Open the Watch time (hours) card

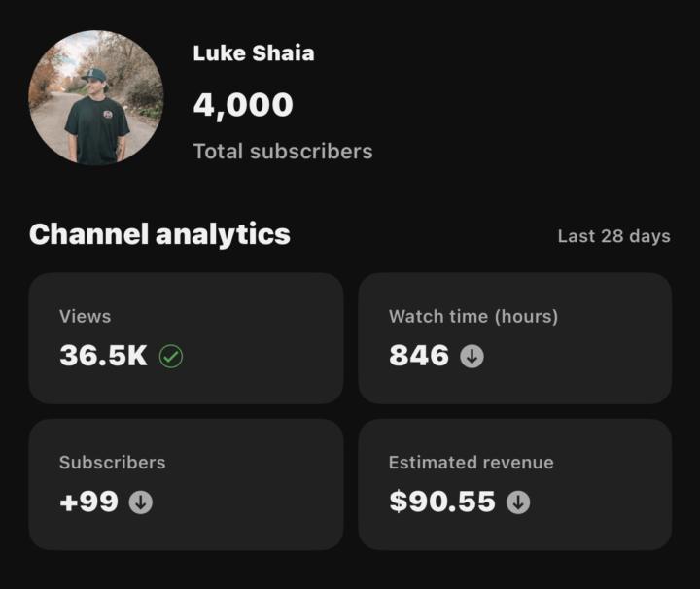515,338
